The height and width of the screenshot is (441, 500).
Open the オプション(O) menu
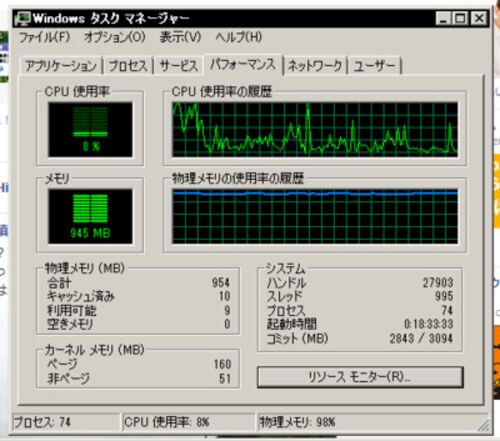tap(115, 37)
